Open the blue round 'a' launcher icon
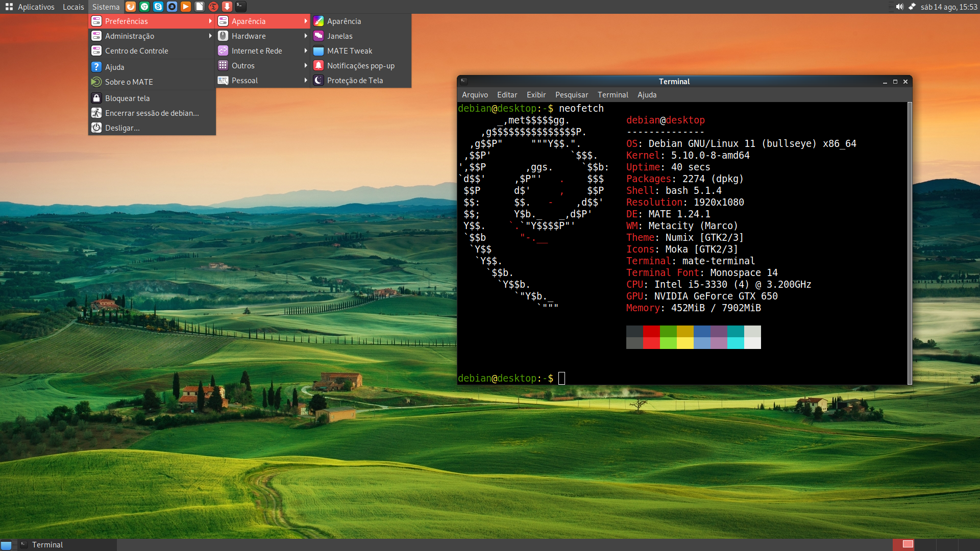980x551 pixels. (x=172, y=7)
